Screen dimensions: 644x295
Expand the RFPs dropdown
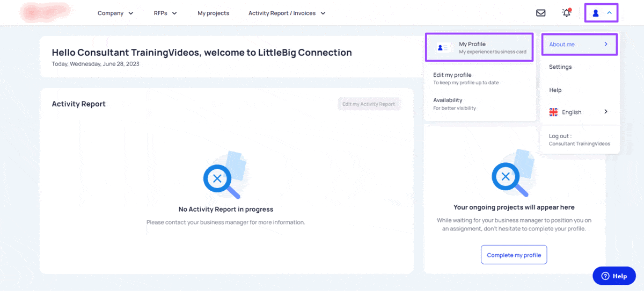point(165,13)
